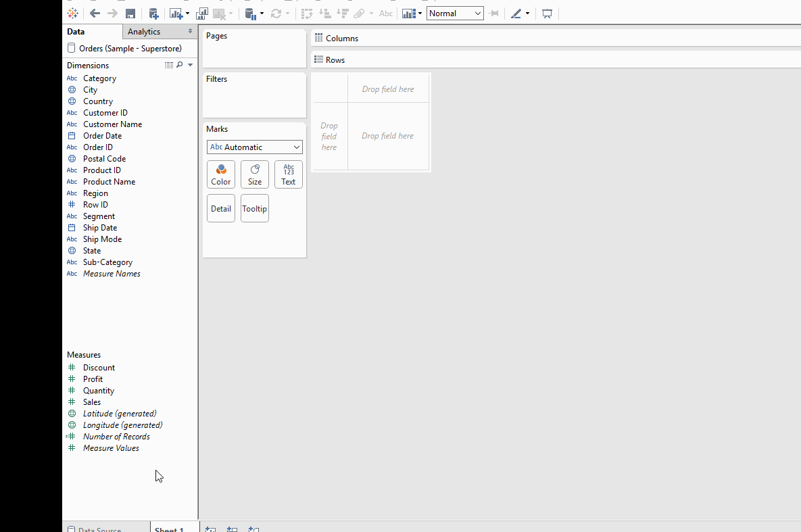Click the Tooltip button on Marks card
The width and height of the screenshot is (801, 532).
pos(255,209)
